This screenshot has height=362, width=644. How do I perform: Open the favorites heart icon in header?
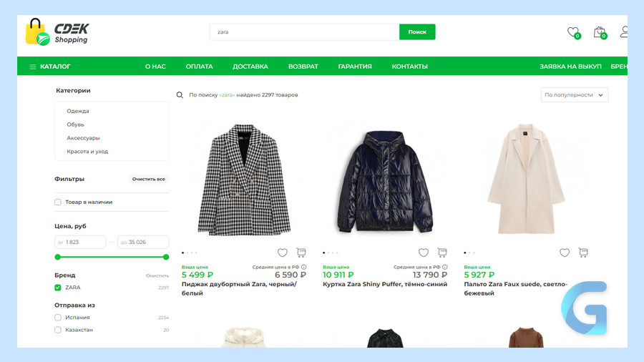point(573,32)
